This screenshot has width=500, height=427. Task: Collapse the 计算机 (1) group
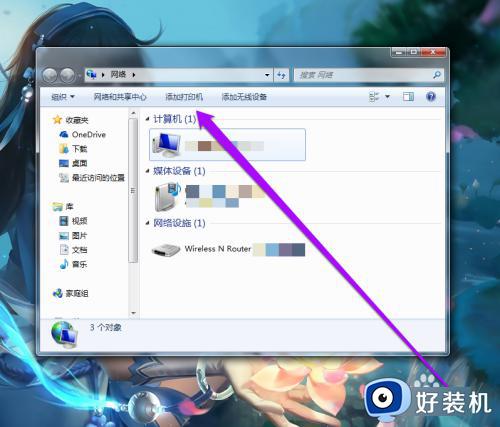pos(147,119)
